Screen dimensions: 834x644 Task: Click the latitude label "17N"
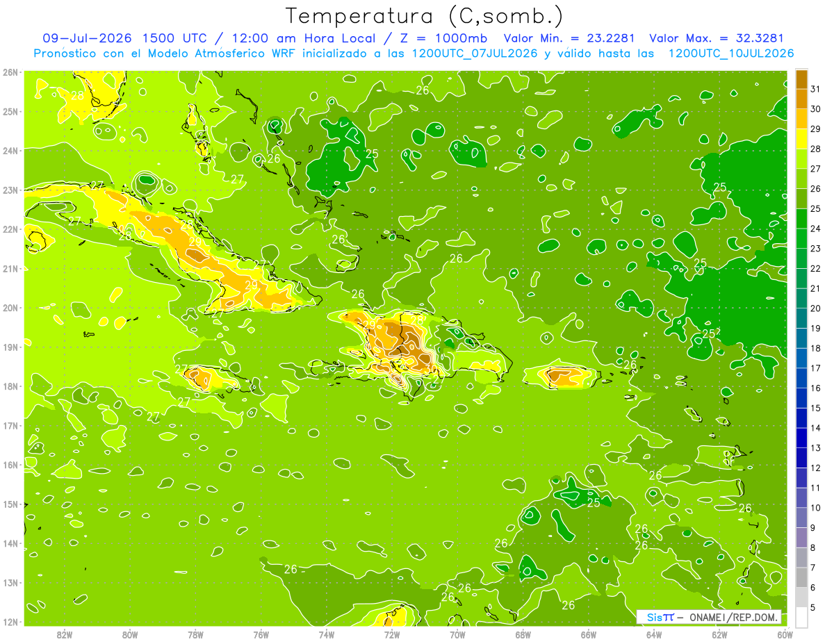click(x=10, y=425)
